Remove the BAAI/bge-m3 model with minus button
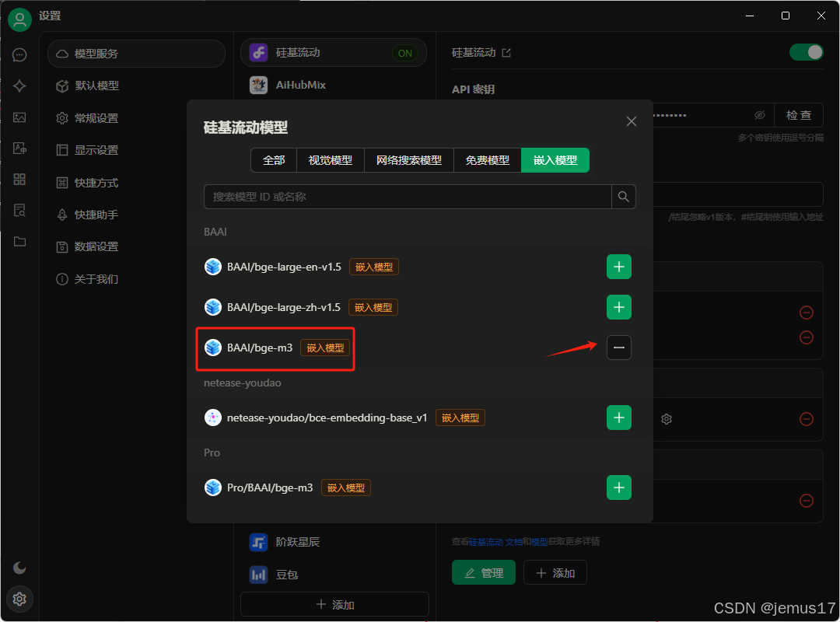 coord(619,348)
